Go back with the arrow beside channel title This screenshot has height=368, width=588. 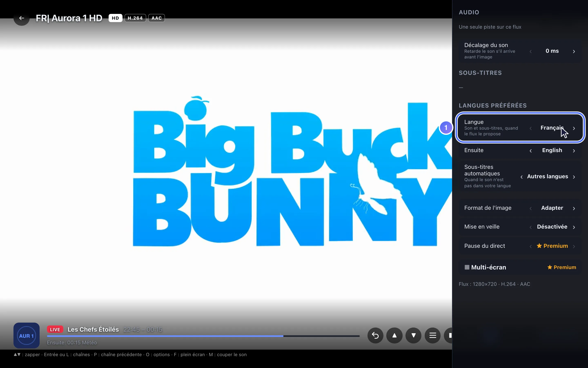[22, 18]
